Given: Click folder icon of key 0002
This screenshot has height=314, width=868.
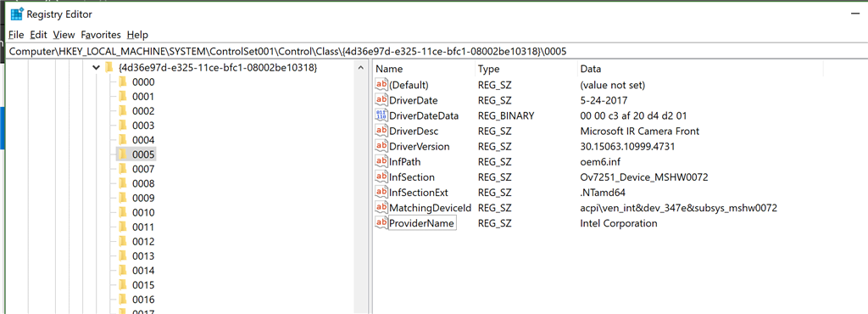Looking at the screenshot, I should [123, 111].
